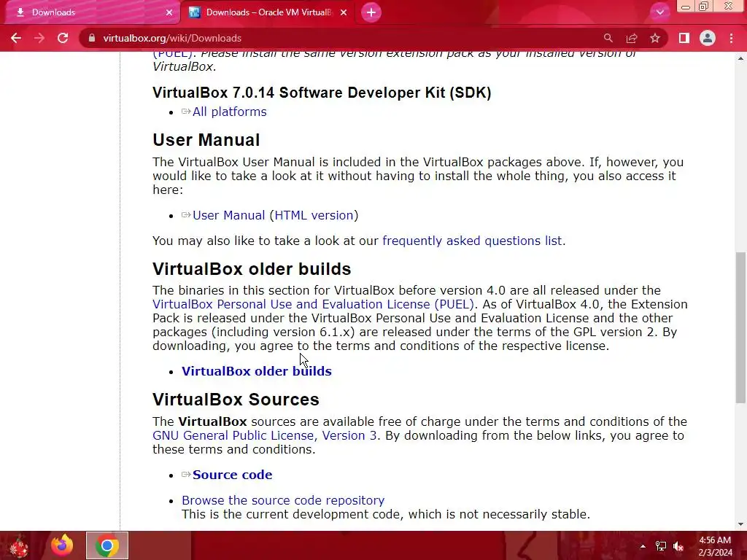Screen dimensions: 747x560
Task: Browse the source code repository link
Action: tap(283, 500)
